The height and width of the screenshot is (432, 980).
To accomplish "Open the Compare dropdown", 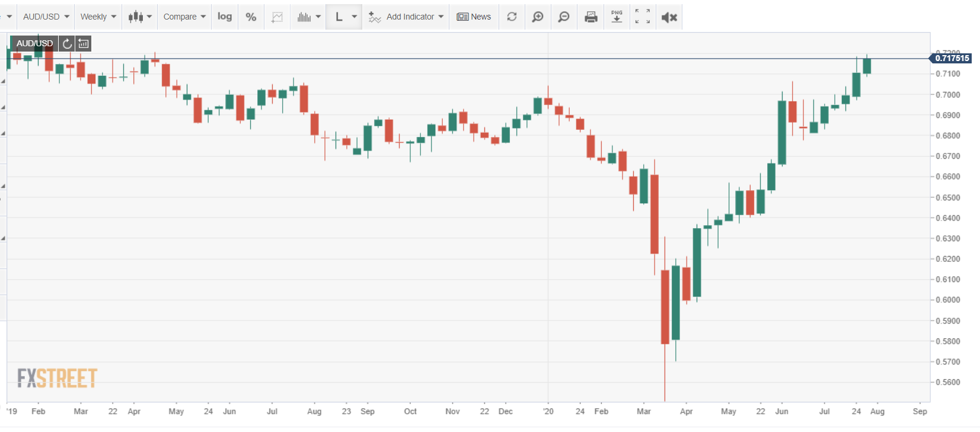I will [184, 17].
